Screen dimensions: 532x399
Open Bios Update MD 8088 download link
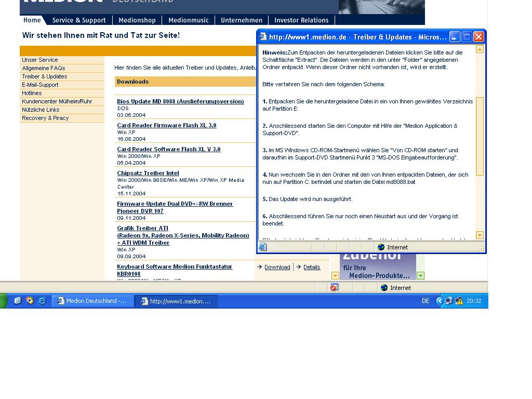tap(180, 101)
